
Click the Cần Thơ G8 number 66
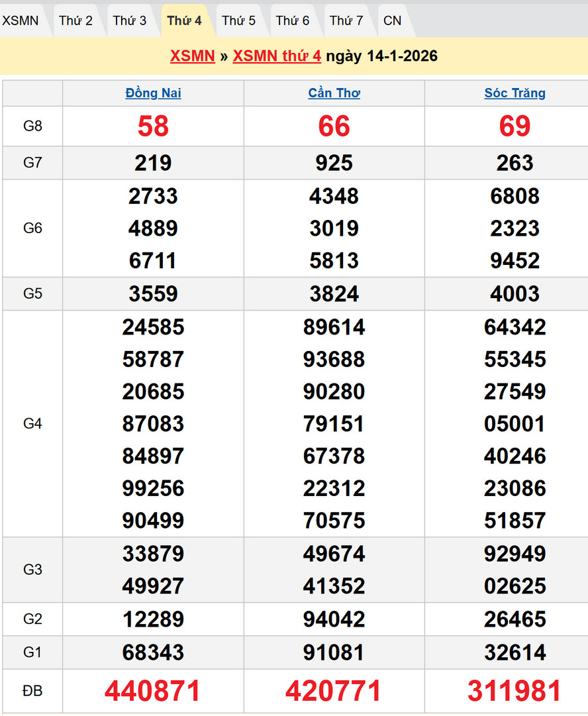(334, 126)
